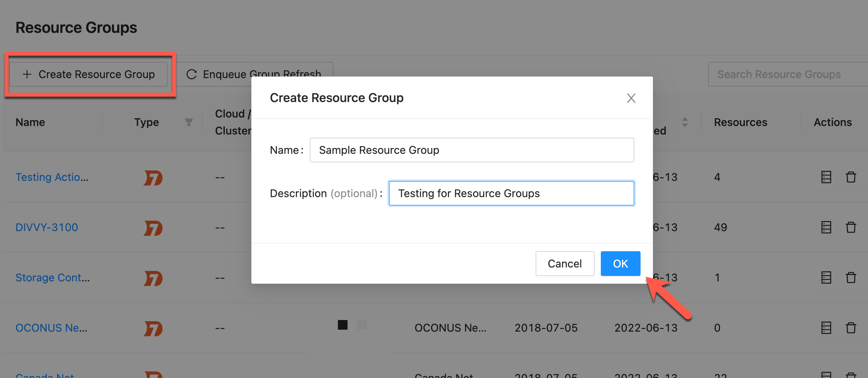Click the type icon in Testing Actio... row
The image size is (868, 378).
point(153,177)
